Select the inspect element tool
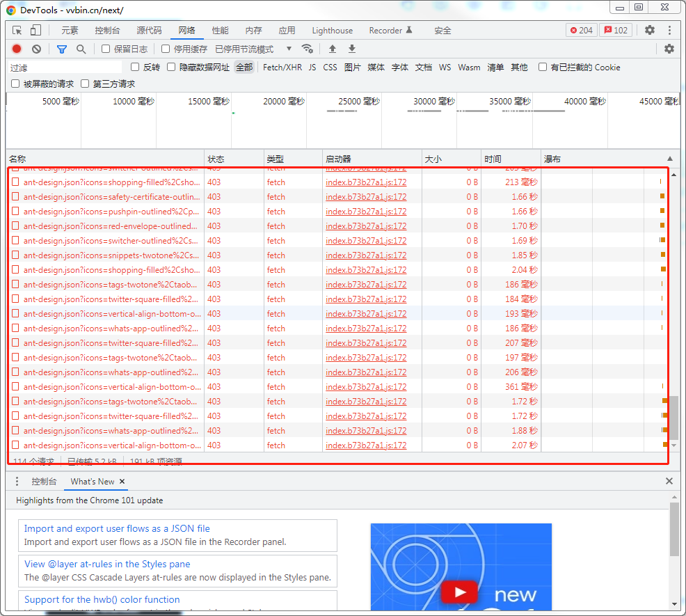Screen dimensions: 686x616 17,30
